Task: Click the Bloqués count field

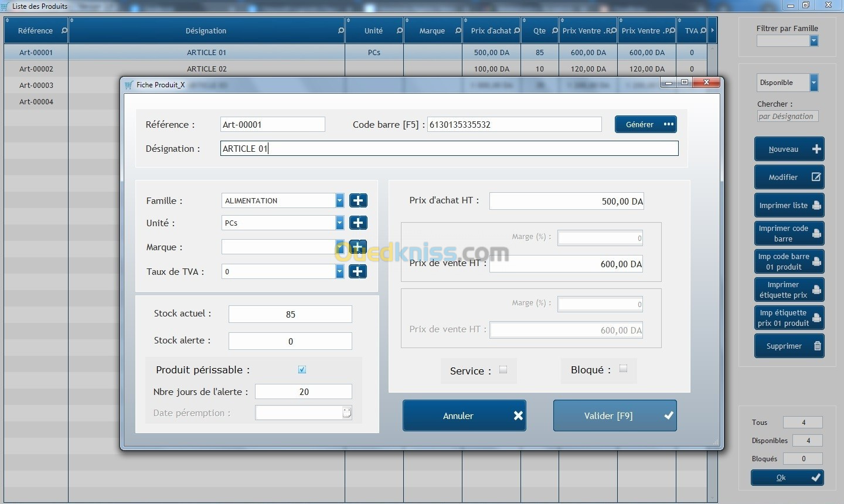Action: pos(803,459)
